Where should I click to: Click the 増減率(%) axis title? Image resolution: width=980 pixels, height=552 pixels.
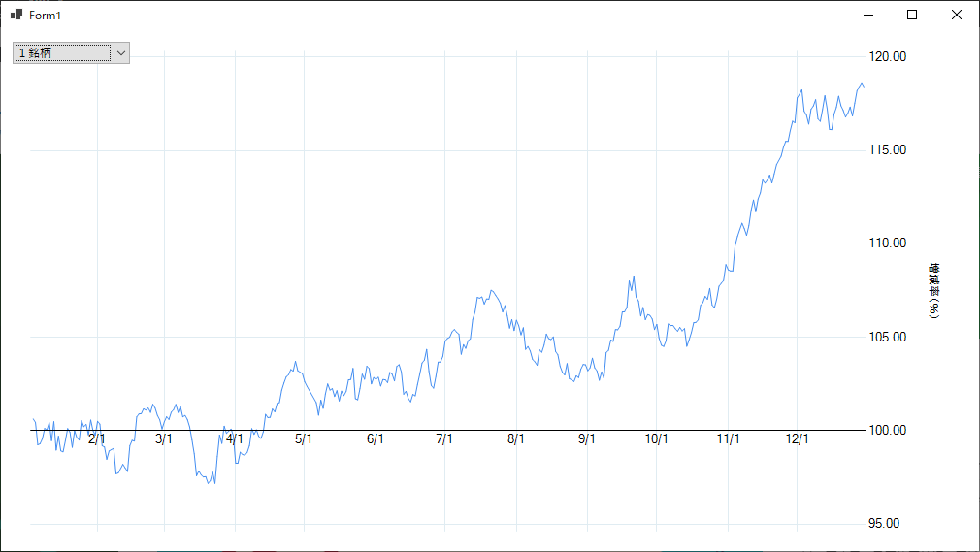(934, 291)
